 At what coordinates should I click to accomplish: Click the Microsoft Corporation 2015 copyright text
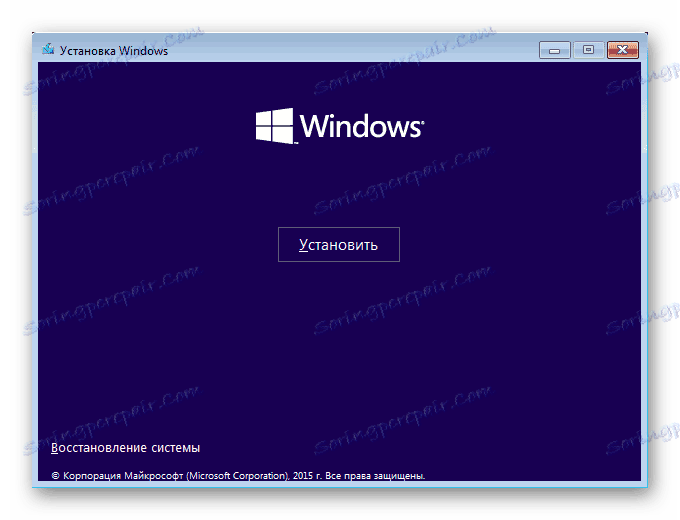(x=238, y=476)
